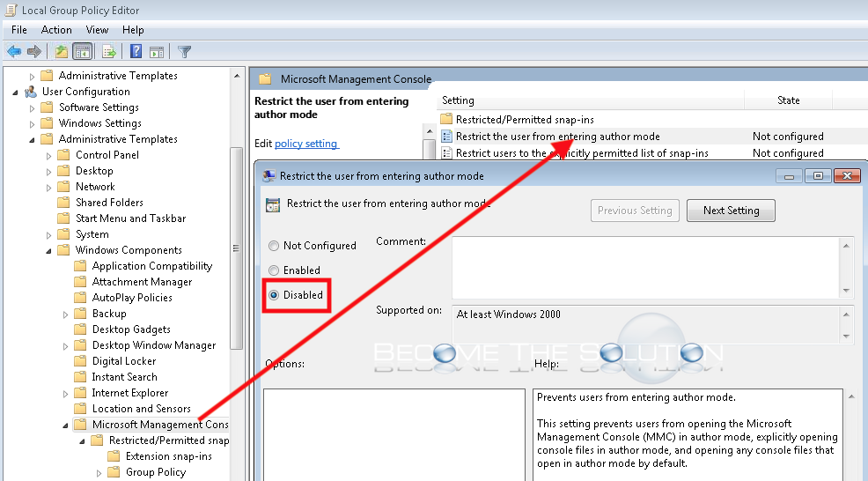The image size is (868, 481).
Task: Toggle the Show/Hide action pane icon
Action: 157,52
